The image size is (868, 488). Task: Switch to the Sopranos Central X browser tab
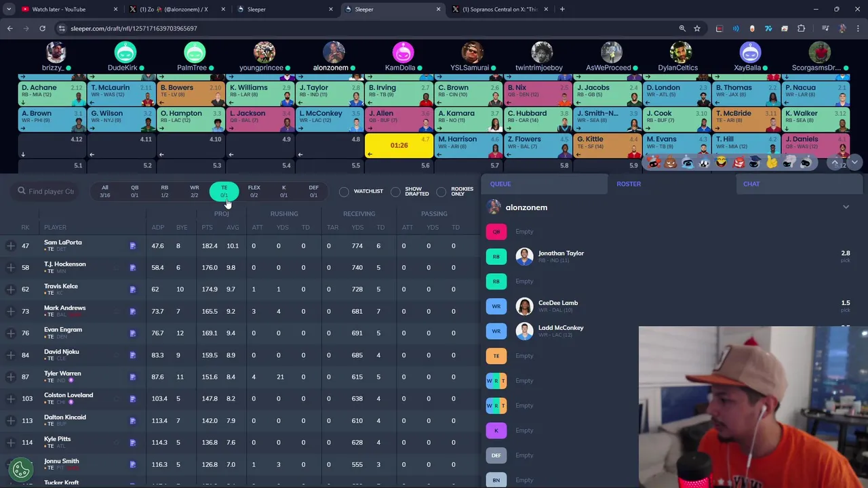[500, 9]
